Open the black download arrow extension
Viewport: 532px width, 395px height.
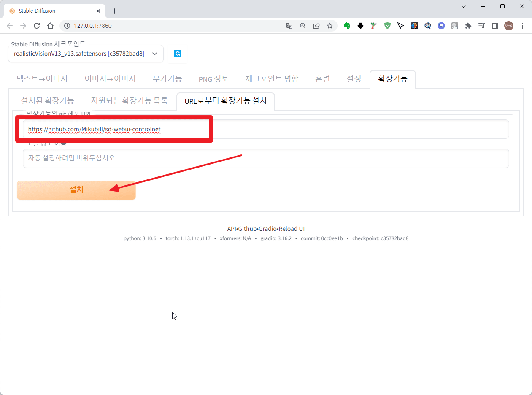[360, 26]
